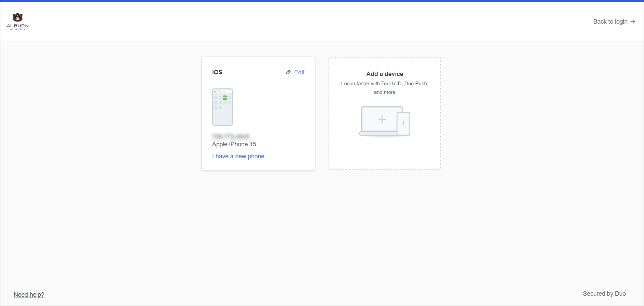This screenshot has width=644, height=306.
Task: Click the blurred phone number text
Action: click(231, 136)
